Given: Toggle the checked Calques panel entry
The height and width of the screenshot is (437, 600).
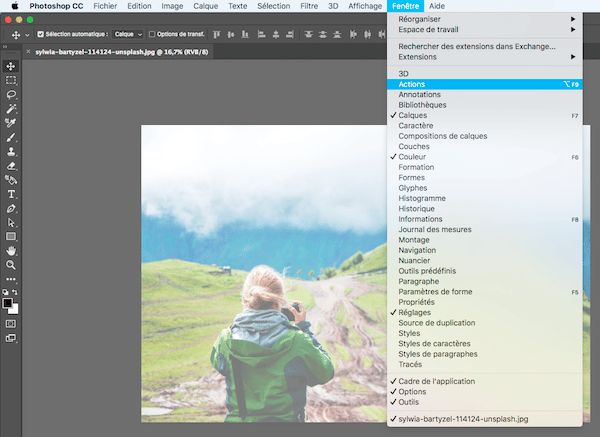Looking at the screenshot, I should click(x=412, y=116).
